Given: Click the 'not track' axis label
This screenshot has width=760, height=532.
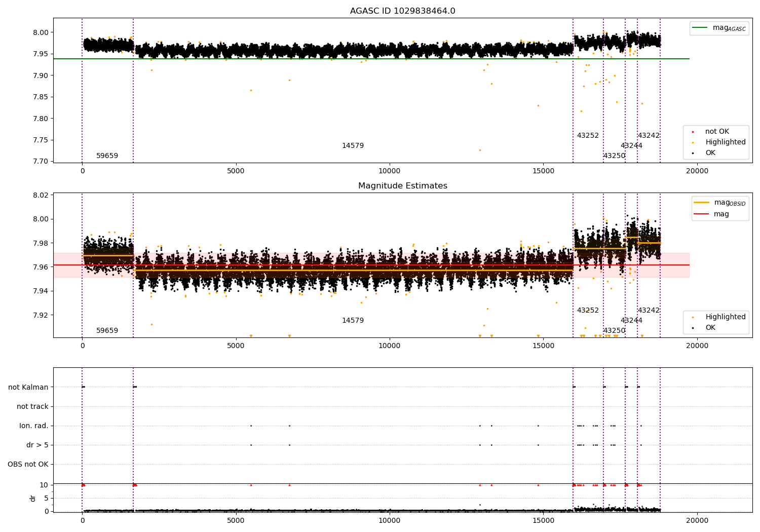Looking at the screenshot, I should (x=32, y=406).
